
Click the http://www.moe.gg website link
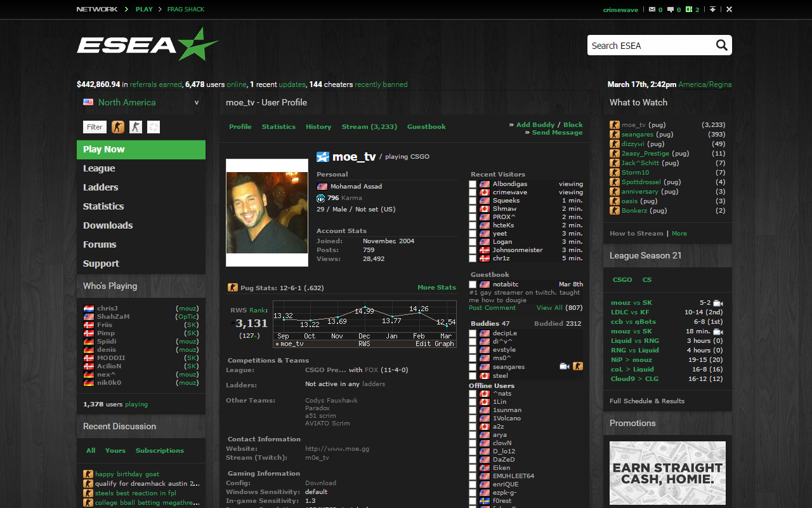337,449
